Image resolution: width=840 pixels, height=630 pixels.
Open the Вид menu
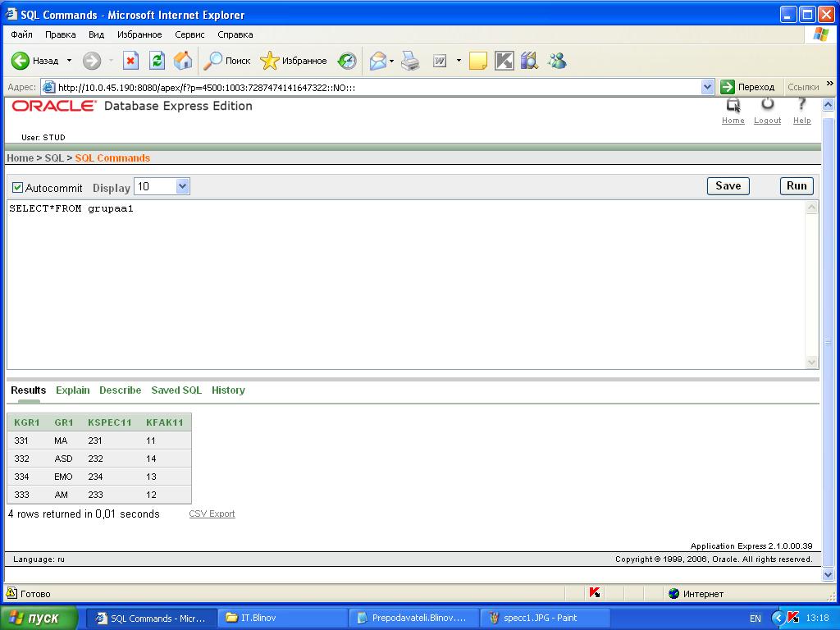click(97, 34)
